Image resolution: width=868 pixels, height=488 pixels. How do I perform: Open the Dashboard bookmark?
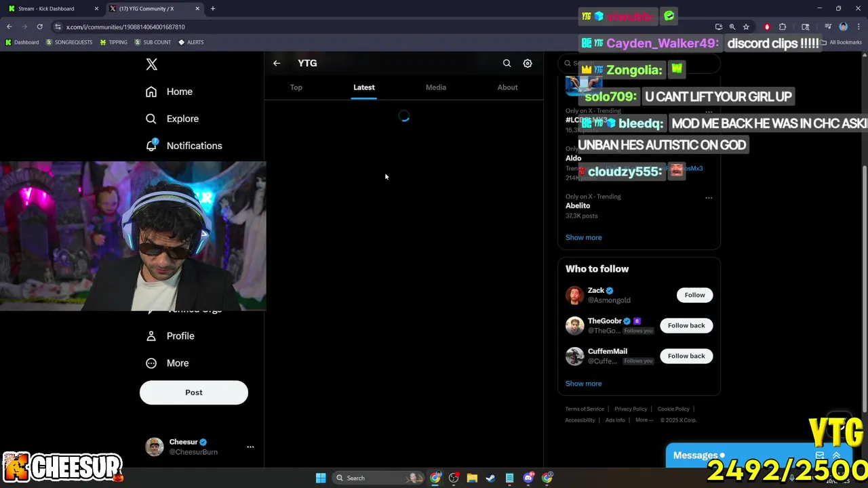tap(22, 42)
